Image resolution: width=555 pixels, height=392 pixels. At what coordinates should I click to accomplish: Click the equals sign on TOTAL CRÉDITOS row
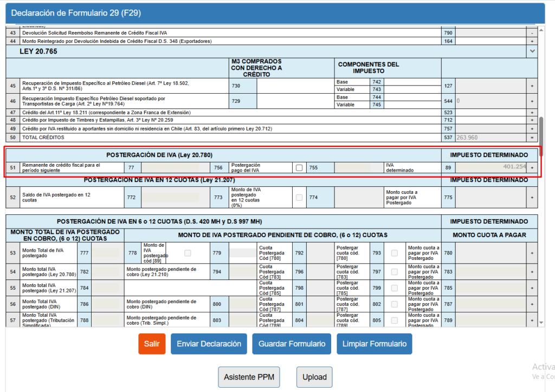point(532,138)
